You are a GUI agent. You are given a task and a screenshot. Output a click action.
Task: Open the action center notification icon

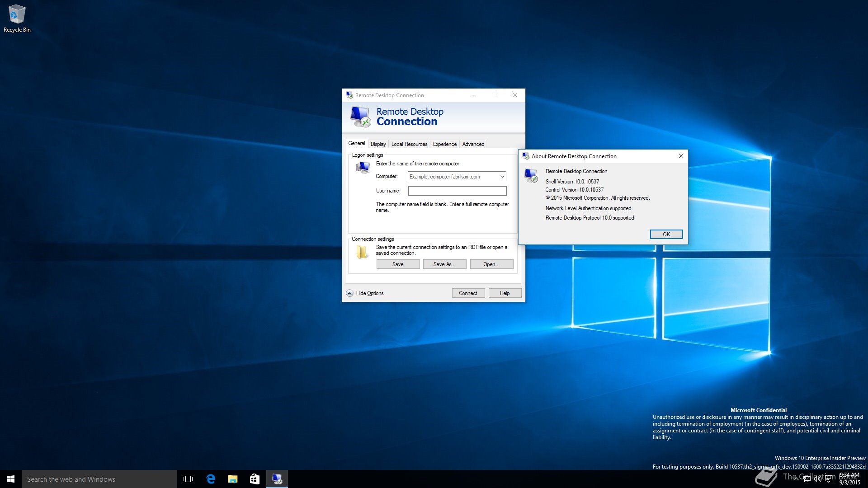click(829, 479)
